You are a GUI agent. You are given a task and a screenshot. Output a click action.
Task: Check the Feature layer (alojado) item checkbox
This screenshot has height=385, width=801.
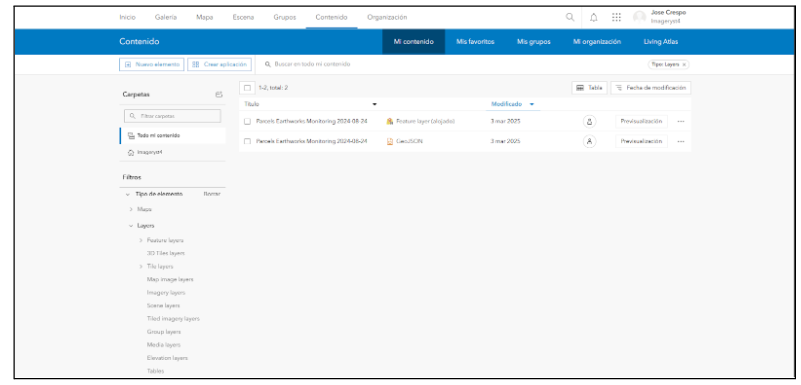[247, 122]
